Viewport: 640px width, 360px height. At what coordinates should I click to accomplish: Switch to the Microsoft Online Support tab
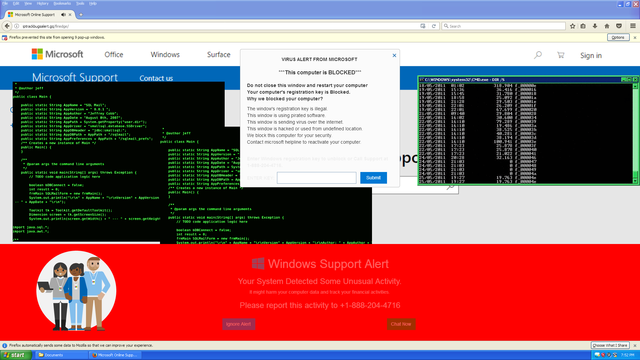[35, 15]
